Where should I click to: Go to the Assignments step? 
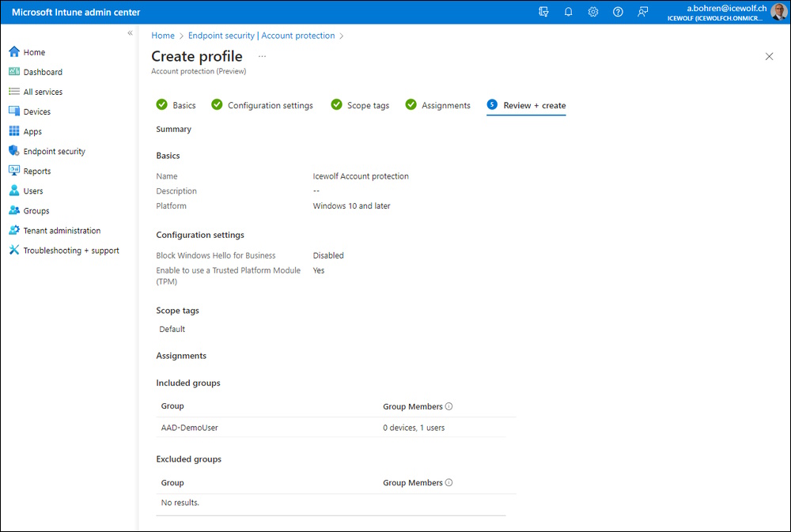(438, 105)
